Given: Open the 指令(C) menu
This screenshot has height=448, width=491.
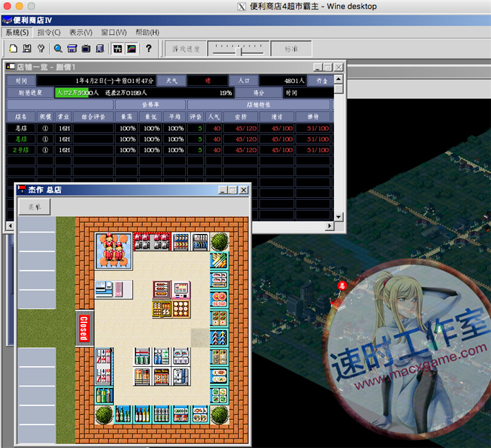Looking at the screenshot, I should coord(49,33).
